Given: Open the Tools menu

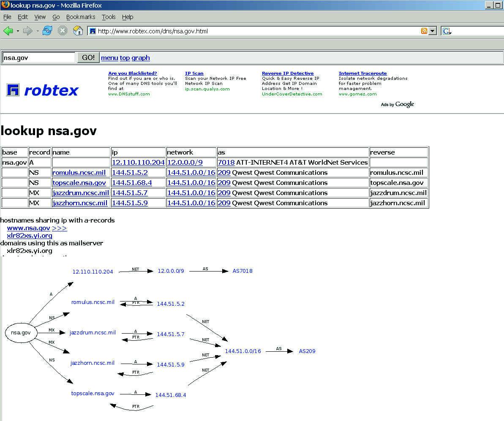Looking at the screenshot, I should [x=109, y=17].
